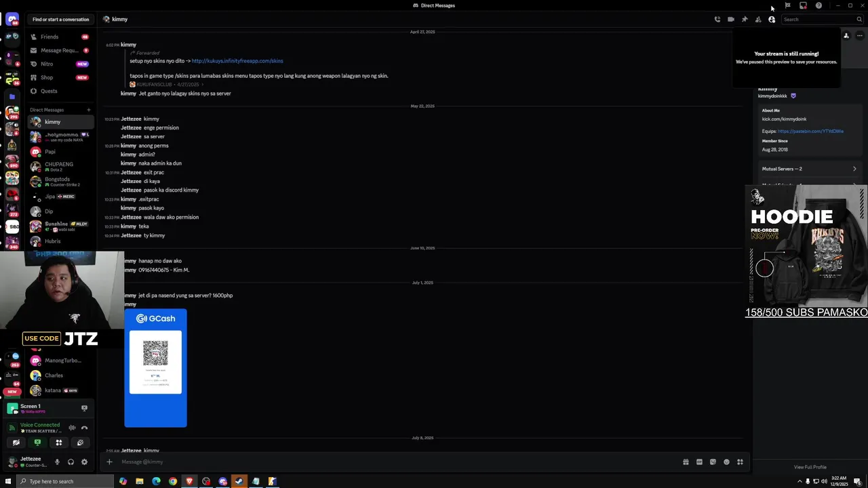
Task: Open Steam from taskbar
Action: coord(239,481)
